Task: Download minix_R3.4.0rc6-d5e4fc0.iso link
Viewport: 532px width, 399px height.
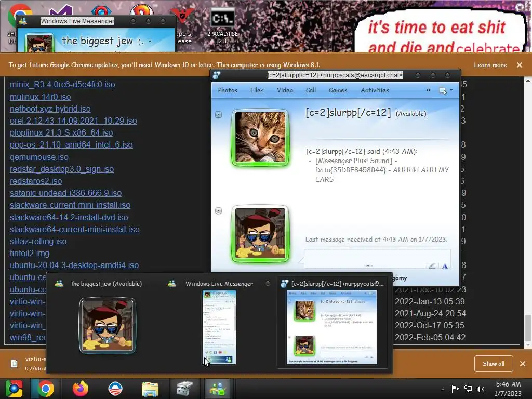Action: point(62,85)
